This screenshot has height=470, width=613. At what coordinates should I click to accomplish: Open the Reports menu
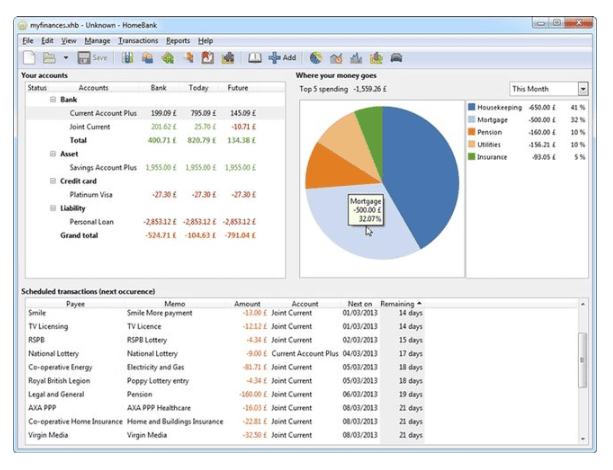178,41
